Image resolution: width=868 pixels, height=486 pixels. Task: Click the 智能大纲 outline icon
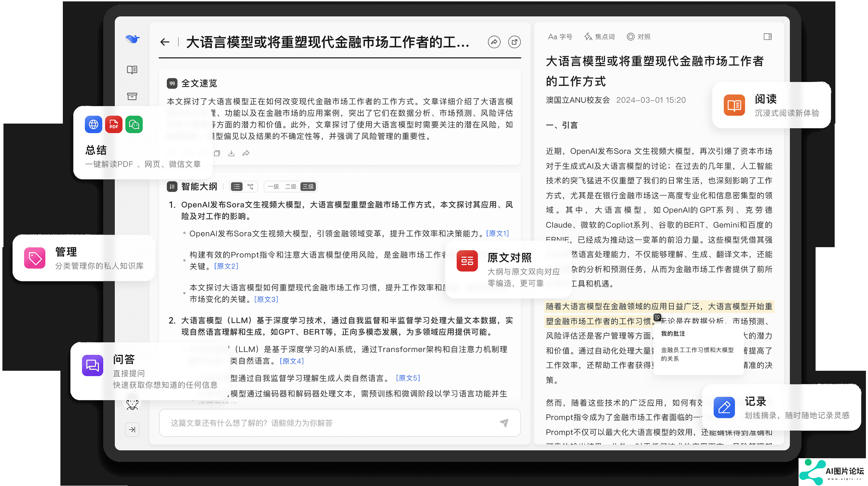172,186
